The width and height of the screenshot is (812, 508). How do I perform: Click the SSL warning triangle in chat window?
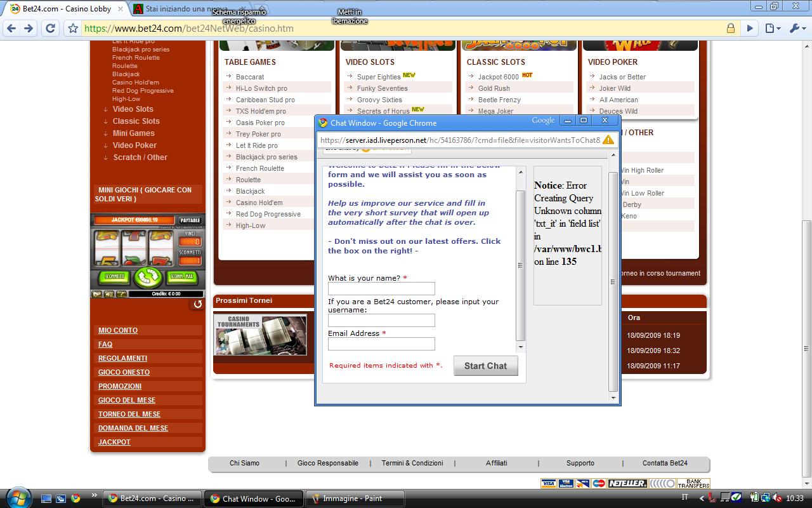[x=608, y=140]
